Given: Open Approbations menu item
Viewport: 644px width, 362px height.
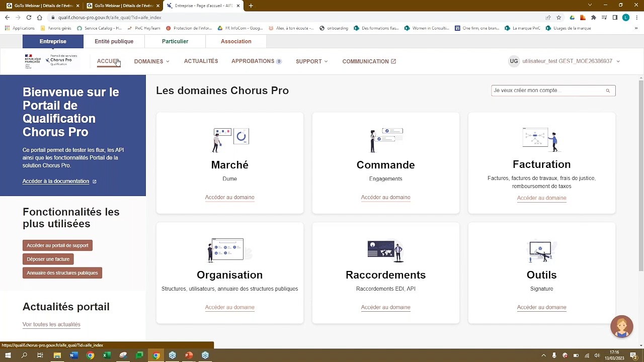Looking at the screenshot, I should click(256, 61).
